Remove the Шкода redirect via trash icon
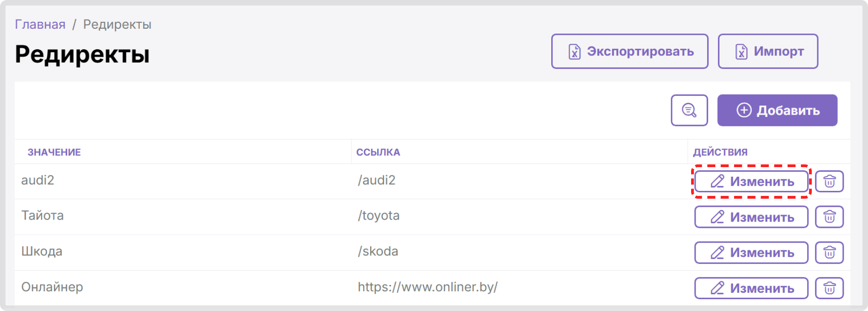This screenshot has width=868, height=311. pyautogui.click(x=829, y=253)
